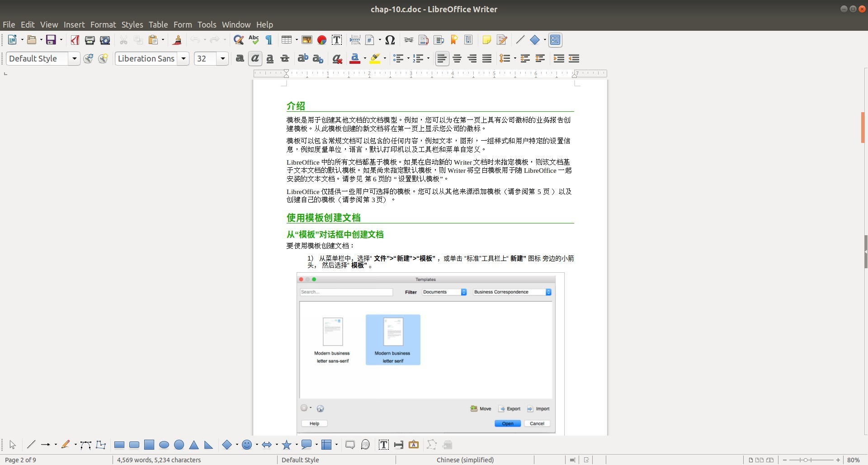Toggle Show Draw Functions icon

[x=555, y=40]
